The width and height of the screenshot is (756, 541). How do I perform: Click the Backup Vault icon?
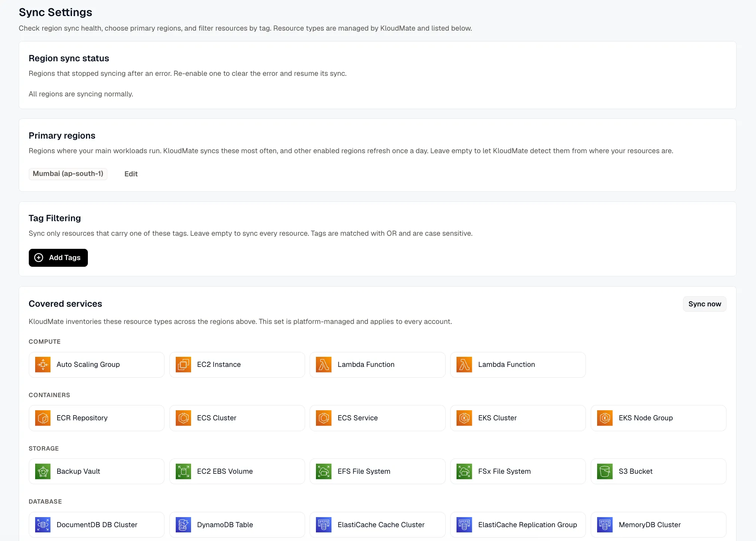43,472
